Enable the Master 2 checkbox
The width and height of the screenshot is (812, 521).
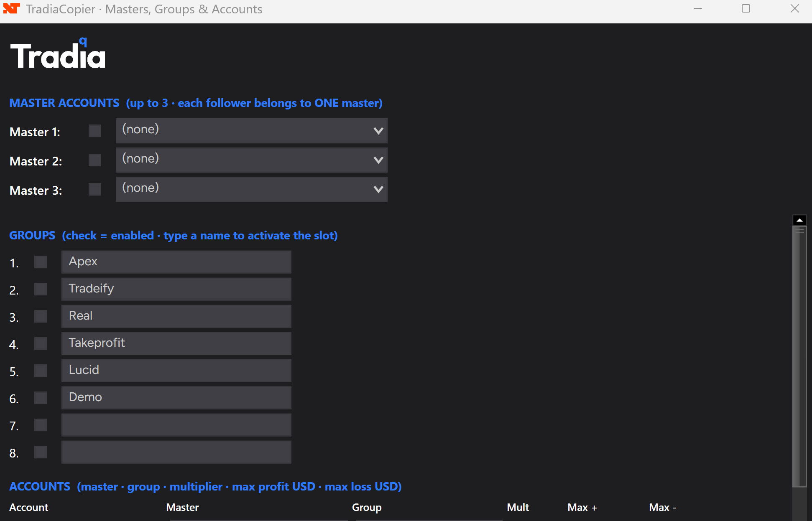(95, 160)
